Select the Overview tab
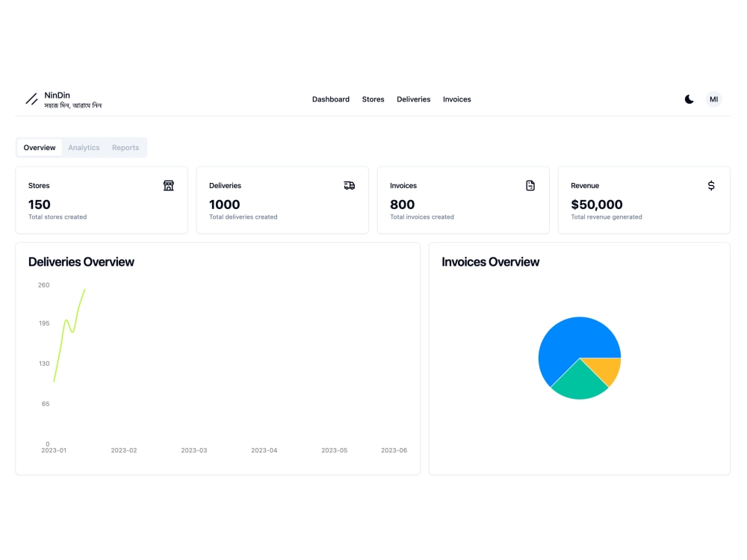Screen dimensions: 747x560 [x=40, y=148]
